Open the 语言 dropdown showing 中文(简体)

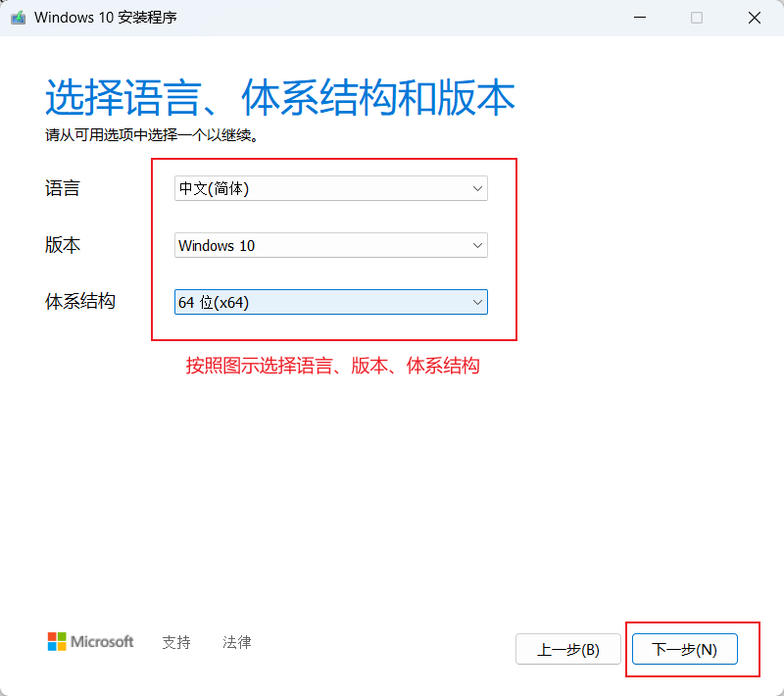pos(331,188)
